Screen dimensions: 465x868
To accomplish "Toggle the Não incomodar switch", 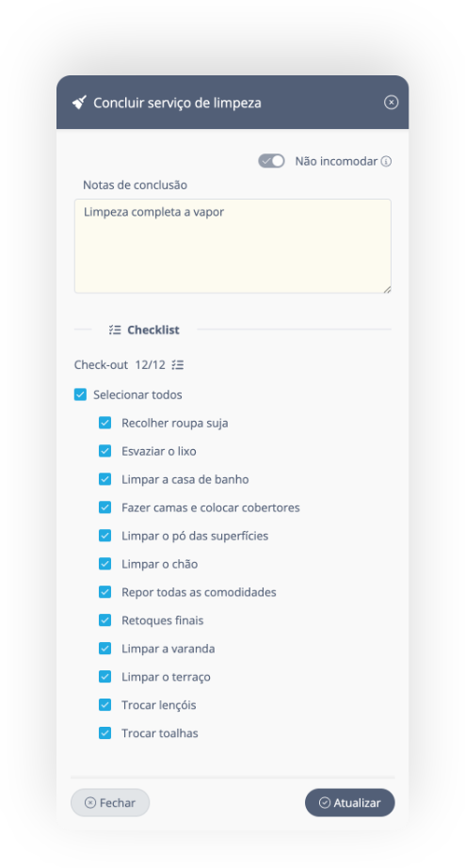I will (x=271, y=161).
